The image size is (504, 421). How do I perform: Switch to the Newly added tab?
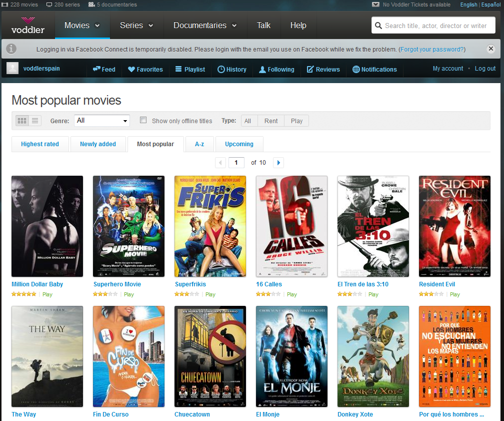[98, 144]
